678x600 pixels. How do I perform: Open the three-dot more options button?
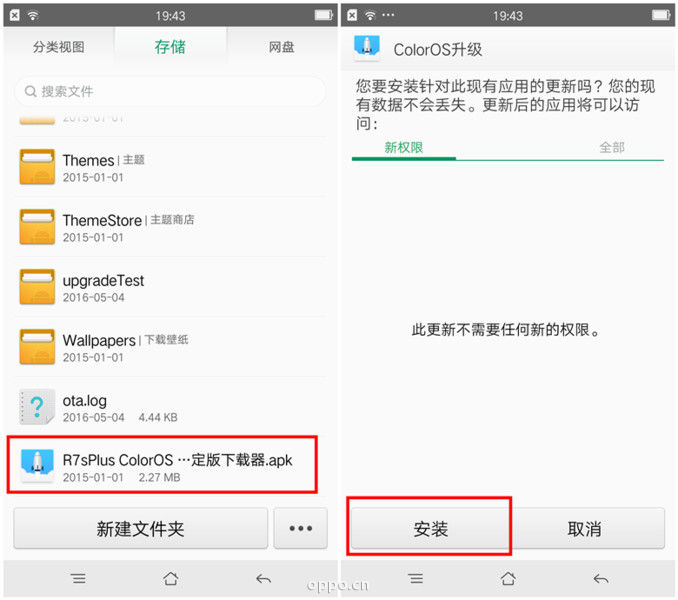301,529
